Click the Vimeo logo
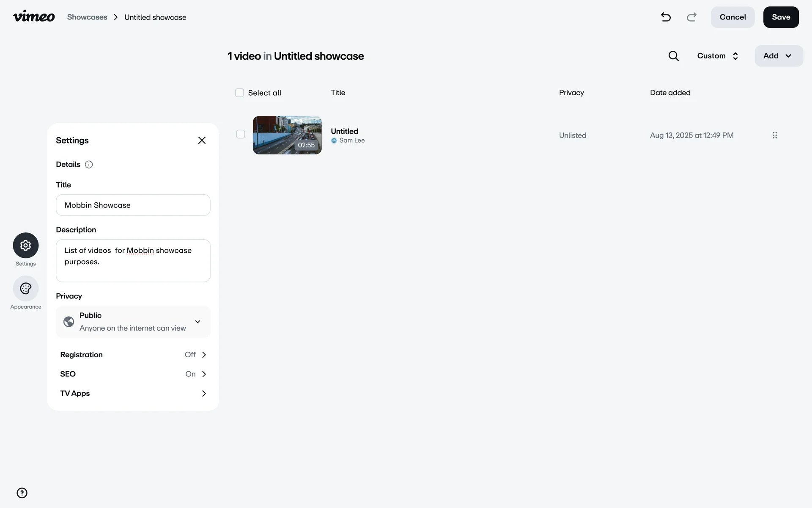The height and width of the screenshot is (508, 812). click(x=34, y=17)
